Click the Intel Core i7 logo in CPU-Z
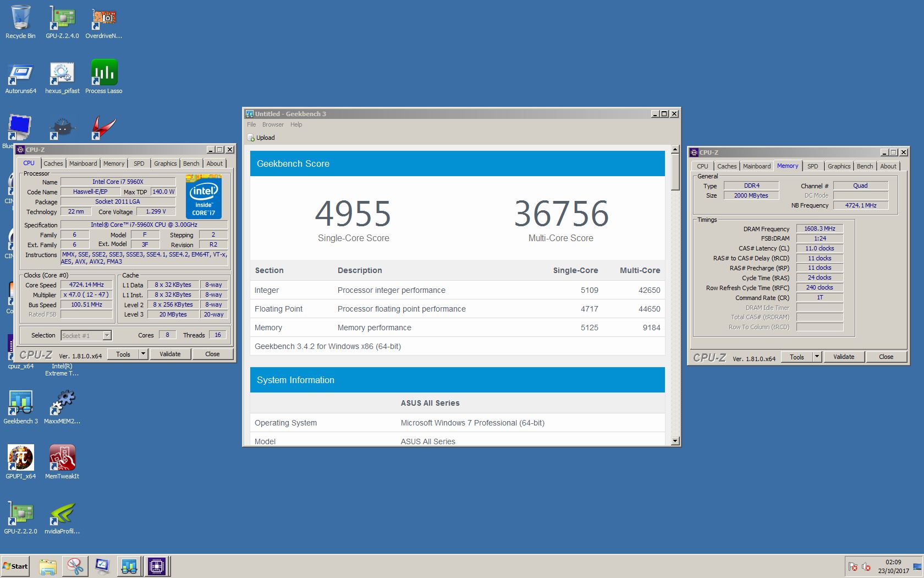This screenshot has height=578, width=924. 204,197
